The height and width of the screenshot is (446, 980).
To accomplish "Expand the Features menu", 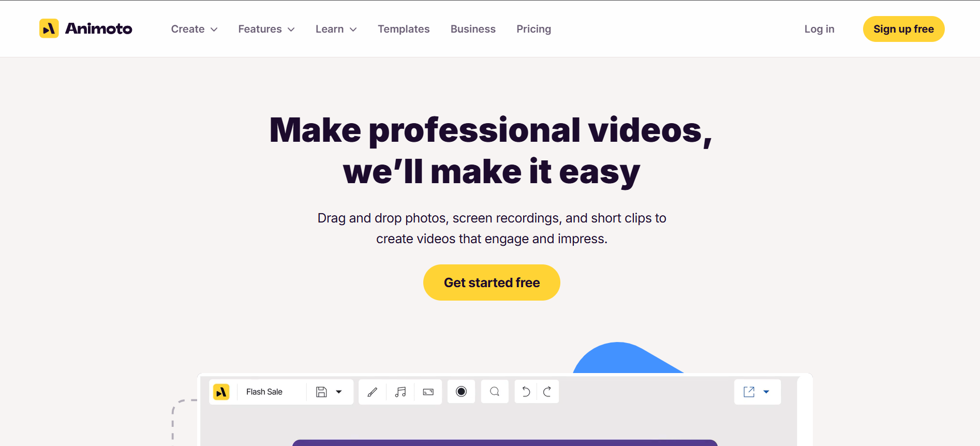I will point(266,29).
